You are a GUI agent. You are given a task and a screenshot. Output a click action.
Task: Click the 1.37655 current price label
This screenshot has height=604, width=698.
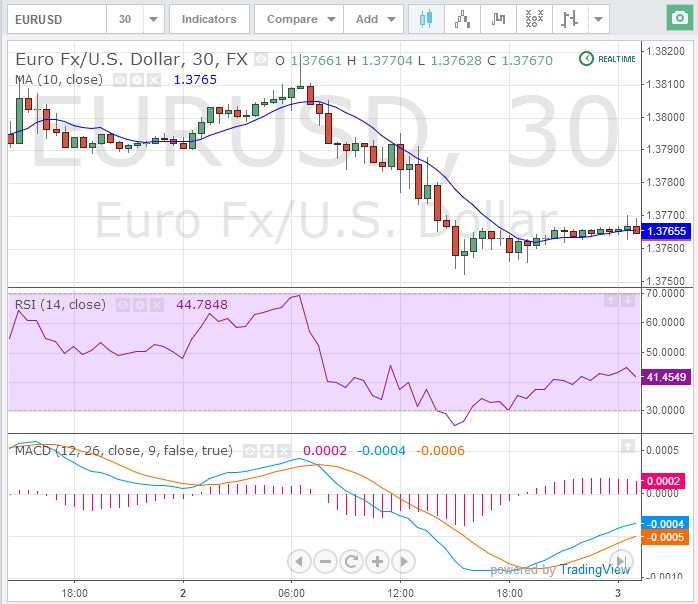[x=666, y=231]
